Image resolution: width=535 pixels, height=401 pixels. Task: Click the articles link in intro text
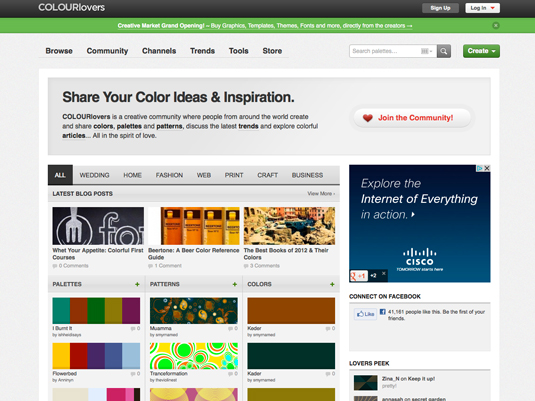(x=73, y=136)
